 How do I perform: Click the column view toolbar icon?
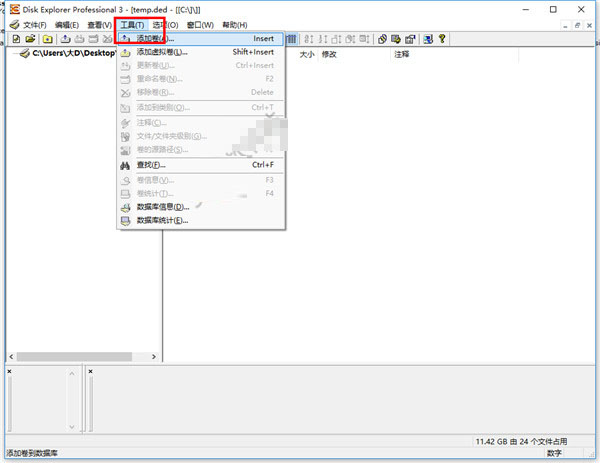coord(292,39)
